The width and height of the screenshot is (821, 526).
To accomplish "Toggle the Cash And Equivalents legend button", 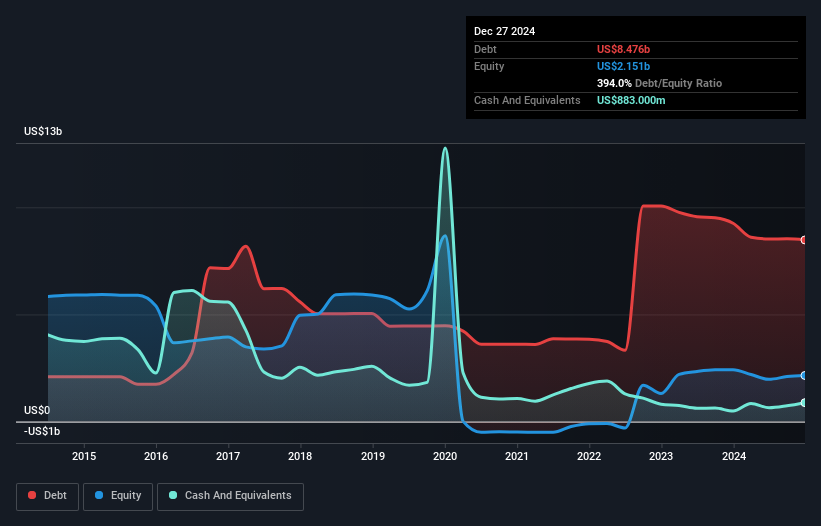I will [230, 496].
